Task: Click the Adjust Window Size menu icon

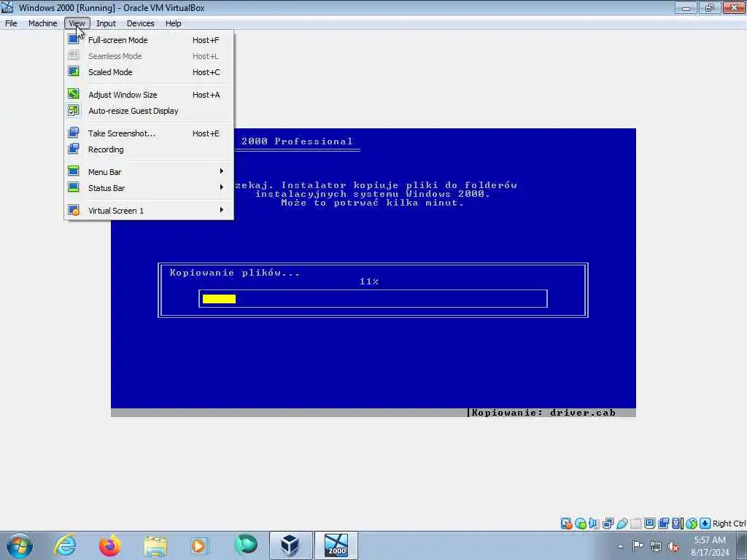Action: [74, 94]
